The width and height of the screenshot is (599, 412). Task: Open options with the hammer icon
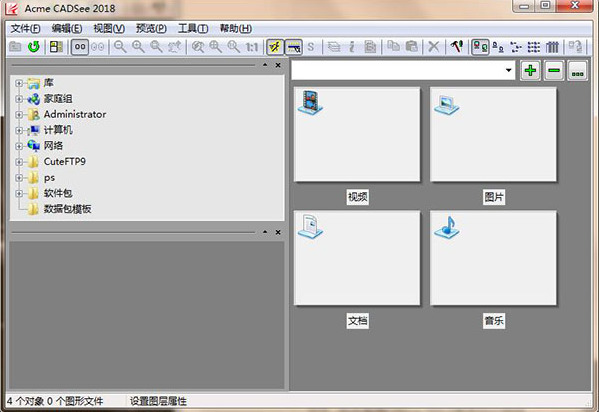point(457,47)
